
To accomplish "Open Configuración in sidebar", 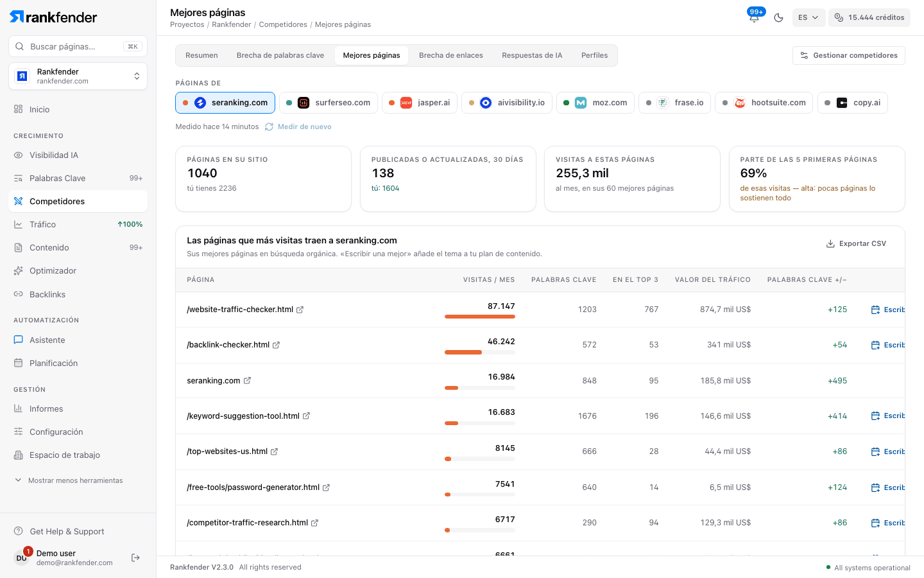I will [78, 432].
